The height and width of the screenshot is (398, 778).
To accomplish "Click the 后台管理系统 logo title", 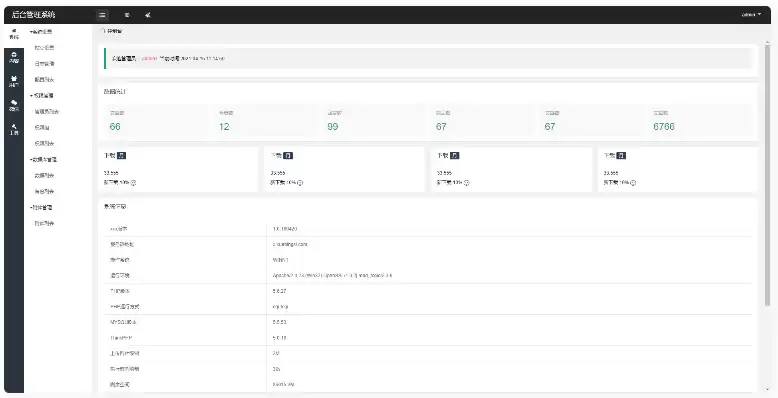I will coord(33,15).
